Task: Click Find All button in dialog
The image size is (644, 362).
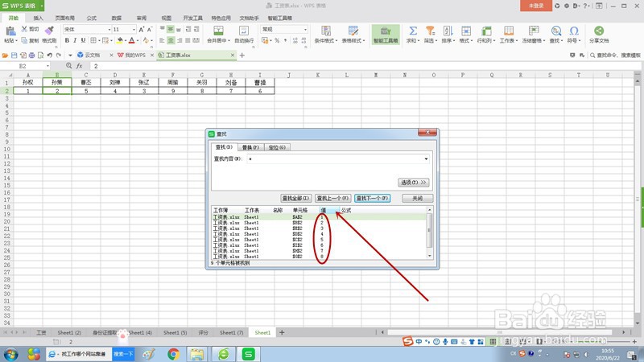Action: coord(296,198)
